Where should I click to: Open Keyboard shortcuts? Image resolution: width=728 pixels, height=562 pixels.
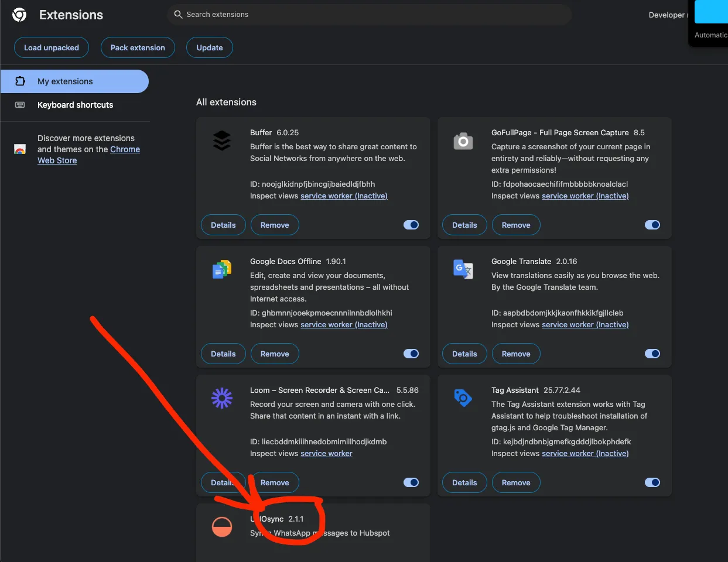point(75,105)
